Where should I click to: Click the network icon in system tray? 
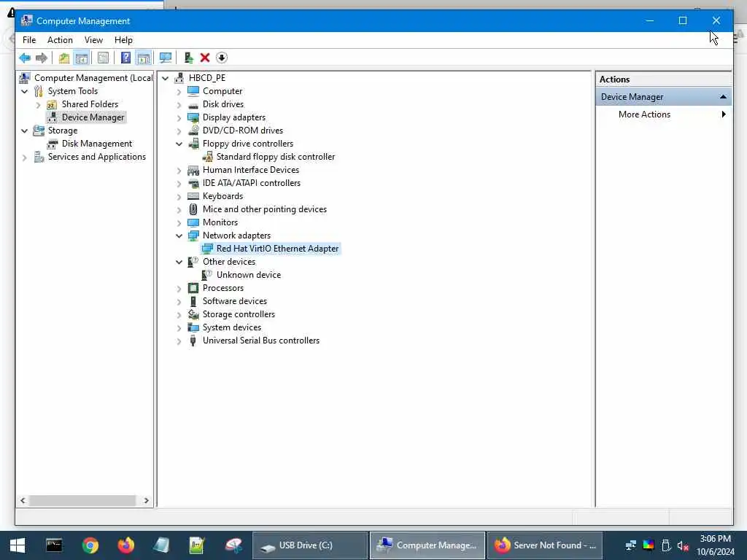[631, 545]
